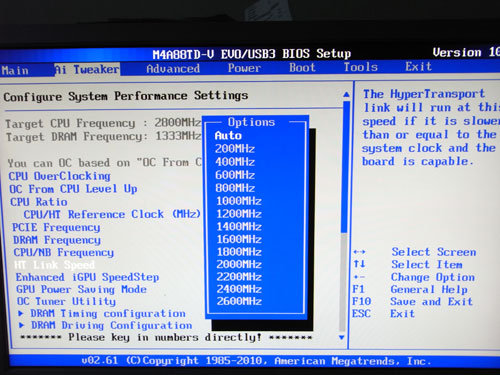Select the GPU Power Saving Mode setting
Image resolution: width=500 pixels, height=375 pixels.
click(x=81, y=289)
